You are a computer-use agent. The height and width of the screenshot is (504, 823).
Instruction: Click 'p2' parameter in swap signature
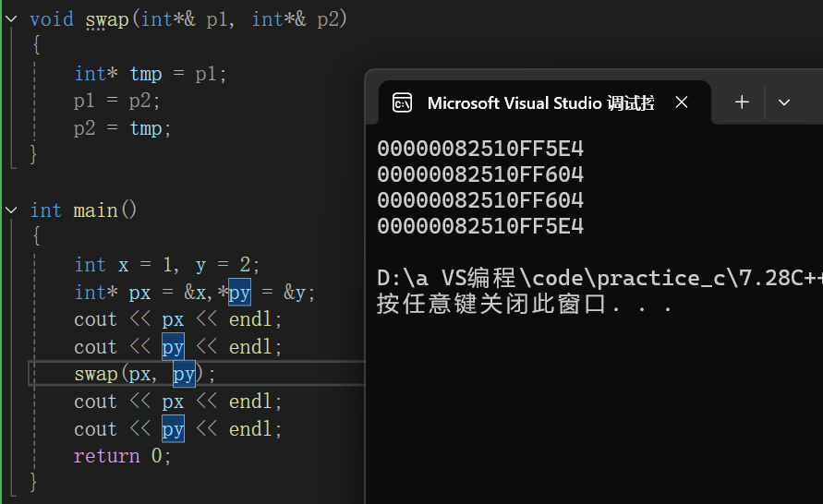[x=328, y=19]
